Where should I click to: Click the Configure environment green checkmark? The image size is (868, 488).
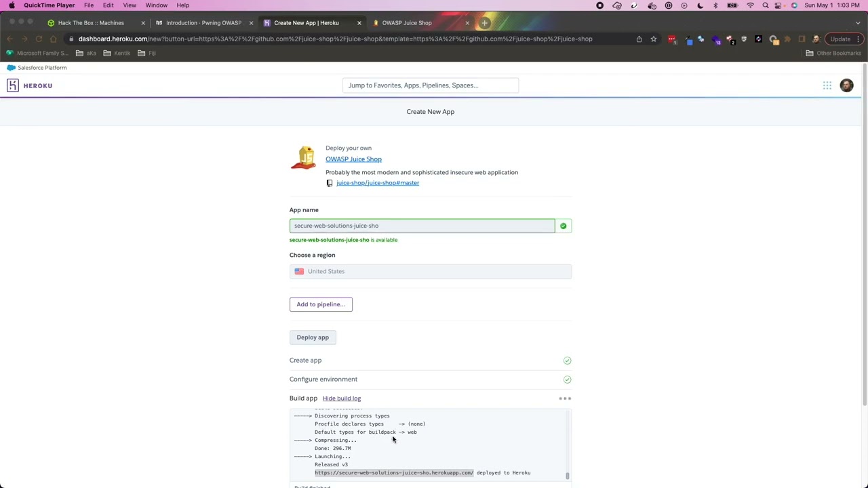click(567, 380)
